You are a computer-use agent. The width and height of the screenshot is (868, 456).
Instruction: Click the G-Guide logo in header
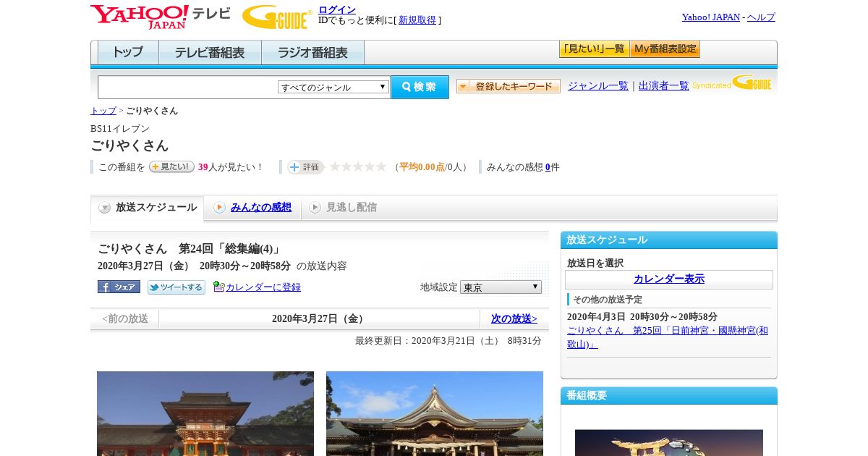[276, 17]
